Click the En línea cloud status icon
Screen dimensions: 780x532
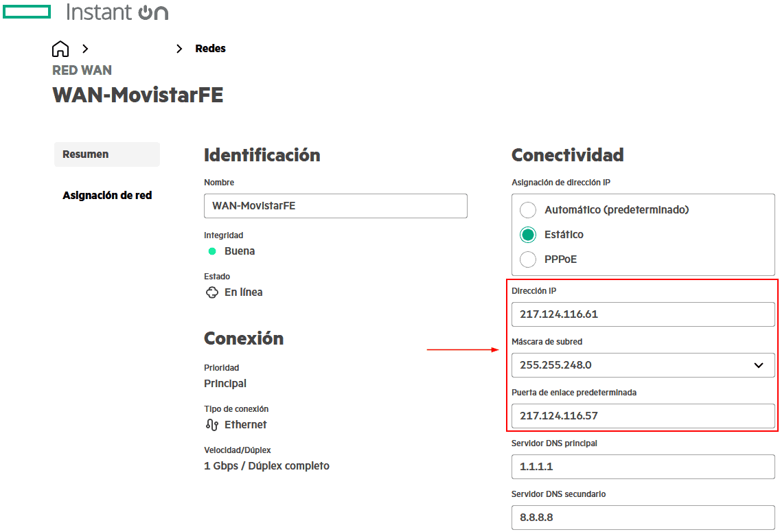(x=212, y=292)
